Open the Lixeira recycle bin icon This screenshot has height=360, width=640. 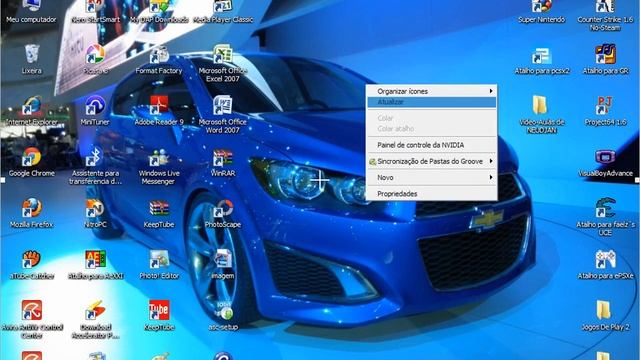[x=32, y=55]
